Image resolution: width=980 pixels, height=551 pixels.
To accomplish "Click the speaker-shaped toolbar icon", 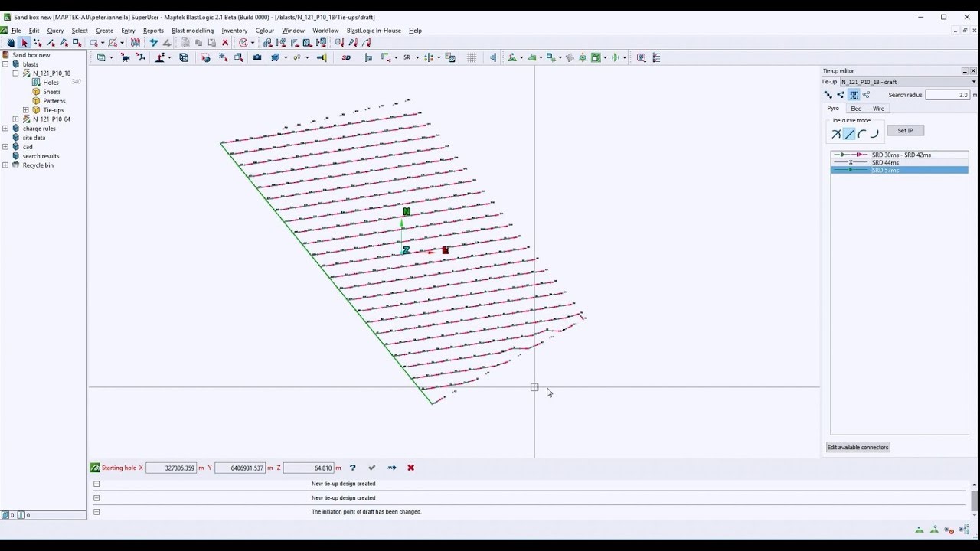I will [322, 57].
